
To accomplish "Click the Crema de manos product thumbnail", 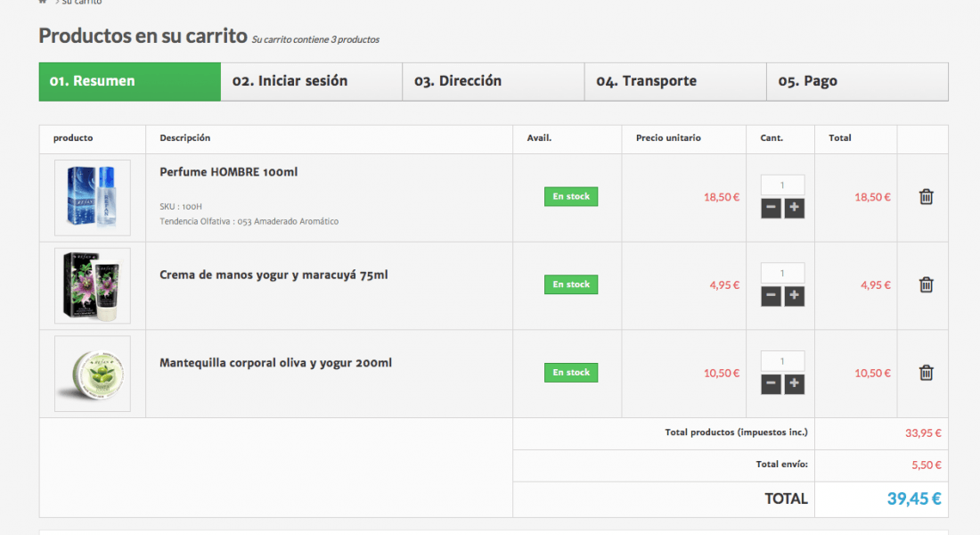I will [x=93, y=286].
